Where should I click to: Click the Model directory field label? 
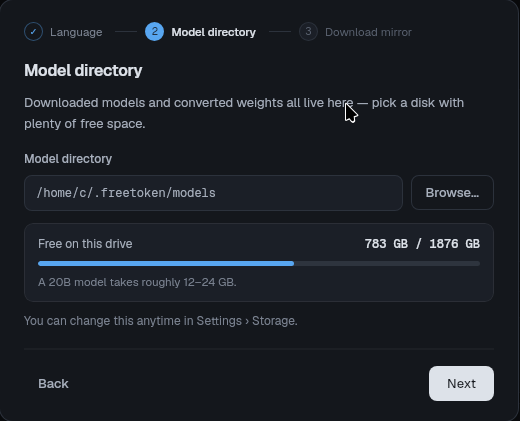pyautogui.click(x=68, y=159)
